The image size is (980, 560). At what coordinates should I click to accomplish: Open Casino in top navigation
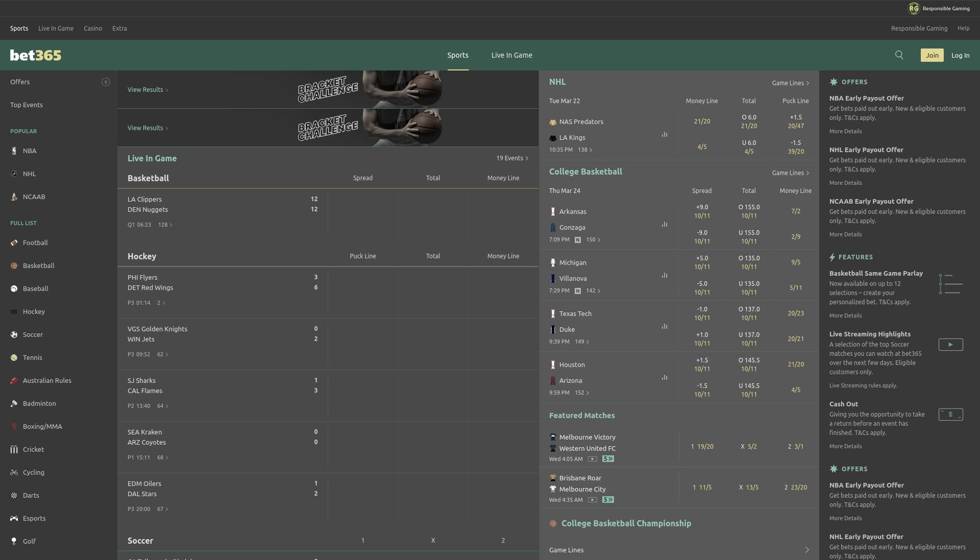point(93,29)
